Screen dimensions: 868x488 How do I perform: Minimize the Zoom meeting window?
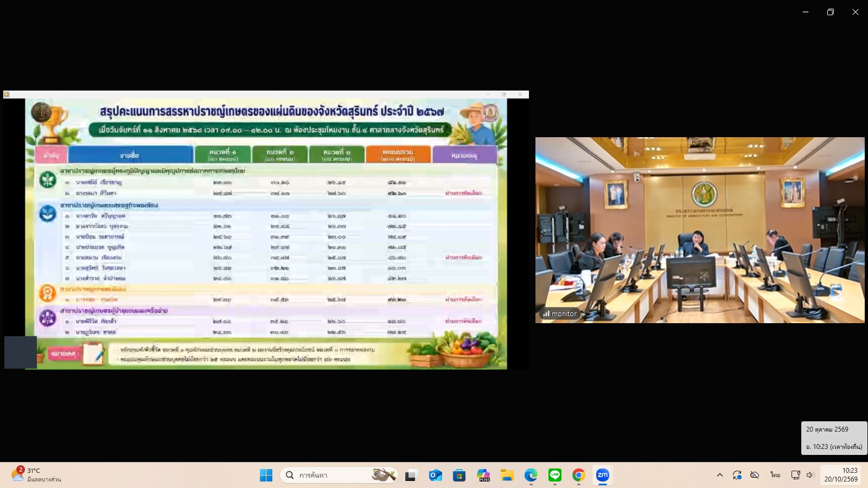(x=806, y=12)
